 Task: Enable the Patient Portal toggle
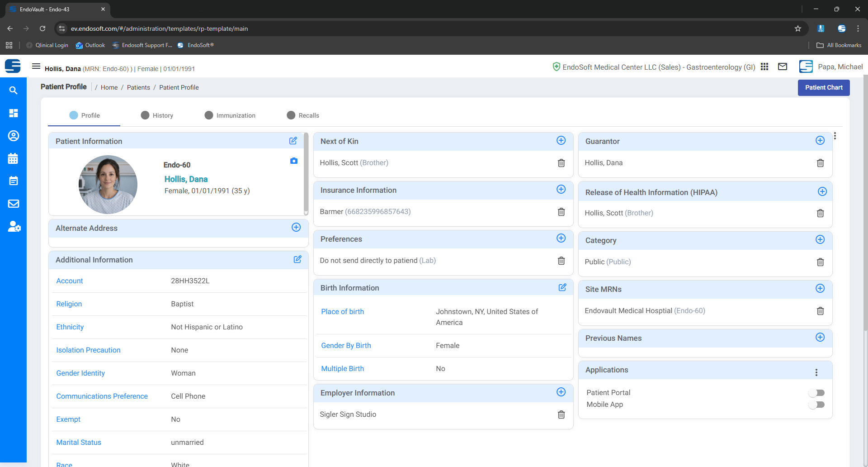(x=816, y=393)
